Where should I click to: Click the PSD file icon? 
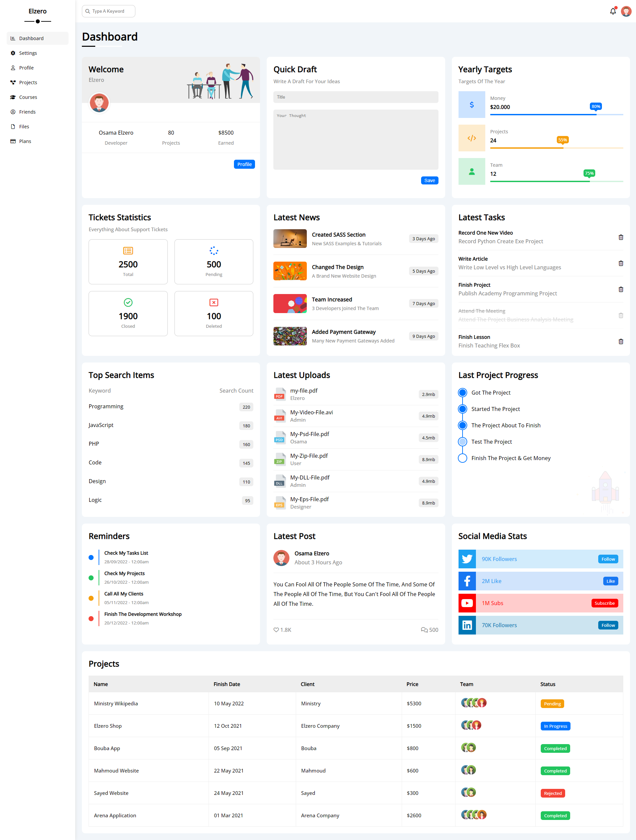pos(280,437)
